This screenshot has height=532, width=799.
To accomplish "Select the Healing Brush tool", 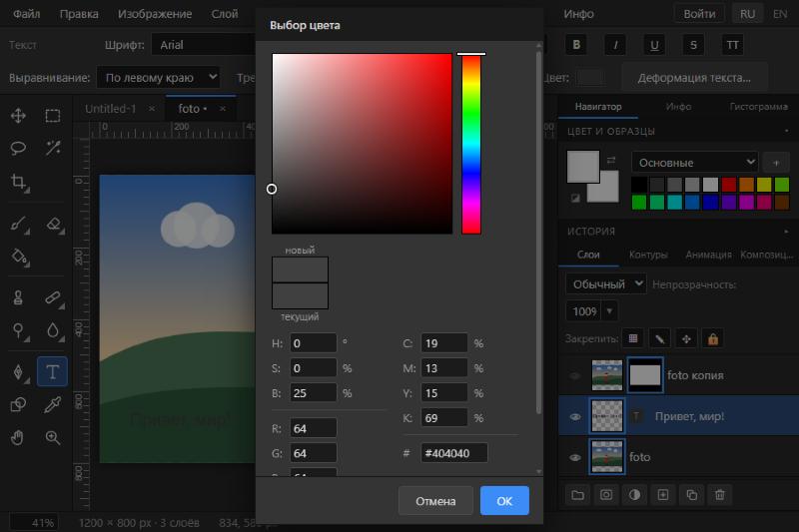I will [x=53, y=297].
